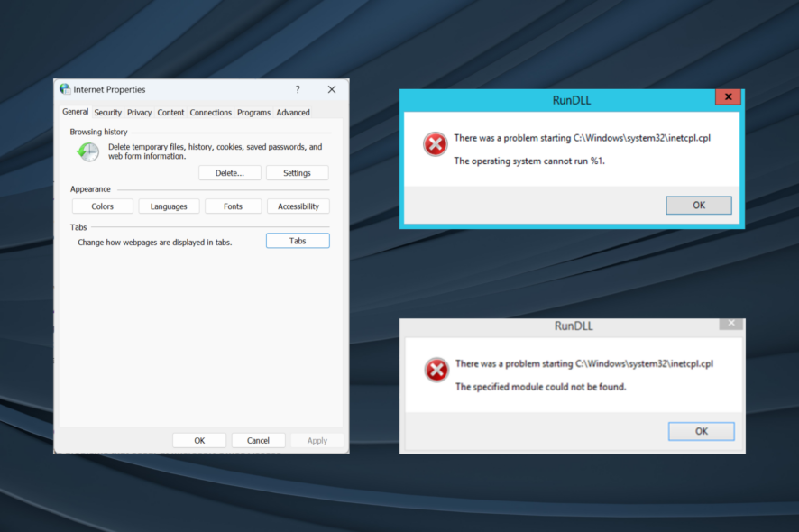Switch to the Advanced tab
This screenshot has height=532, width=799.
tap(293, 112)
